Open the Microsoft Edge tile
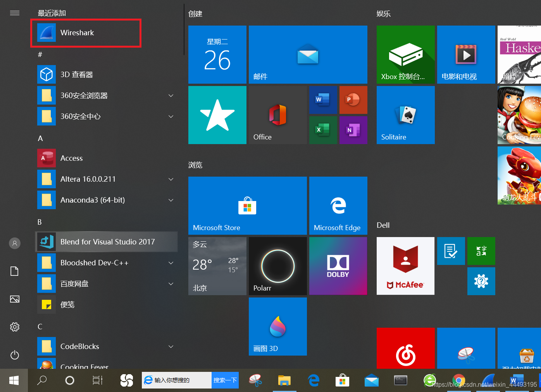This screenshot has height=392, width=541. [338, 206]
